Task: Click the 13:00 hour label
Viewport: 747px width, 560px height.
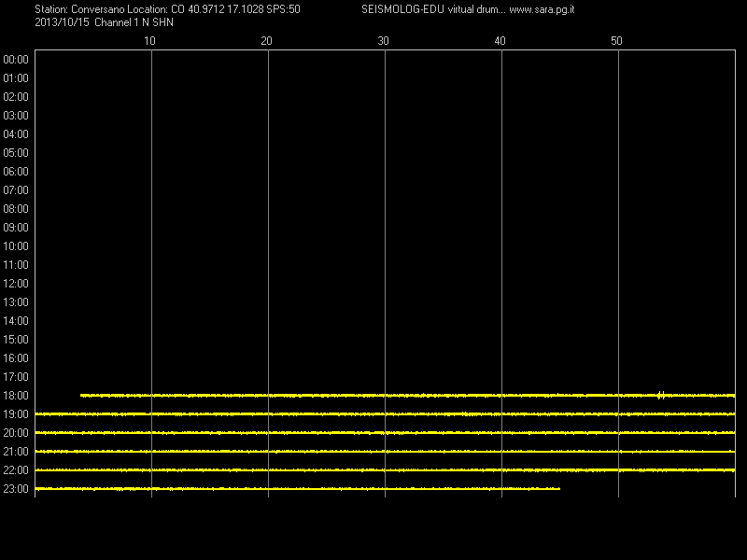Action: [x=16, y=301]
